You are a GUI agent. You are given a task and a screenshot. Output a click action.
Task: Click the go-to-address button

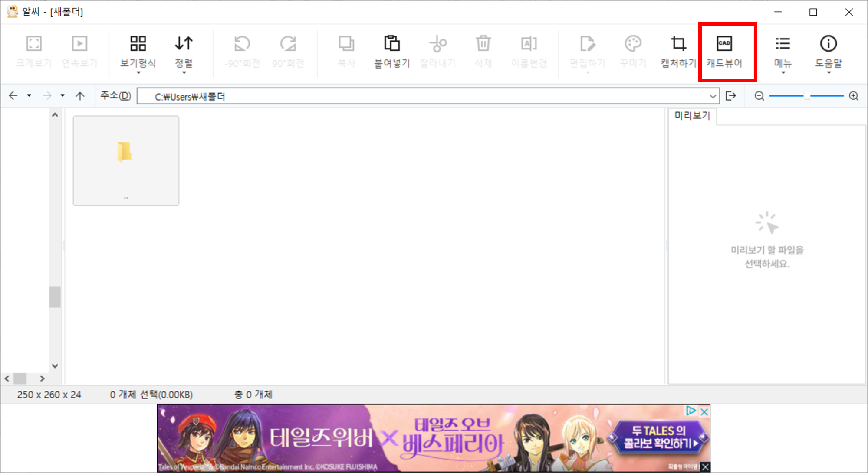(731, 96)
